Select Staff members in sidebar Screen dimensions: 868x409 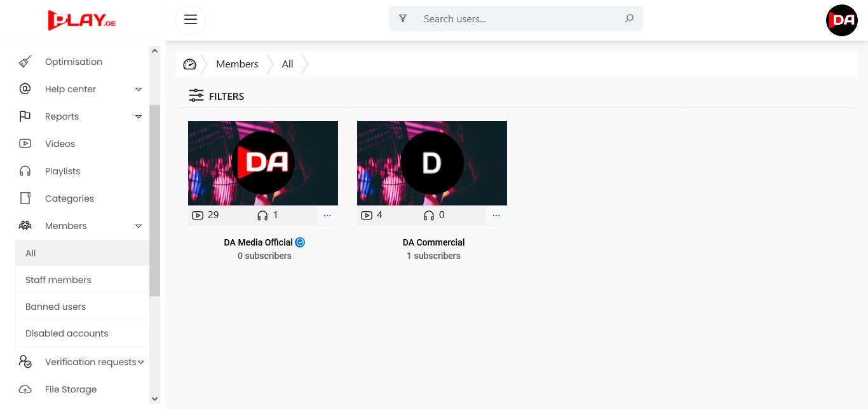pyautogui.click(x=82, y=280)
